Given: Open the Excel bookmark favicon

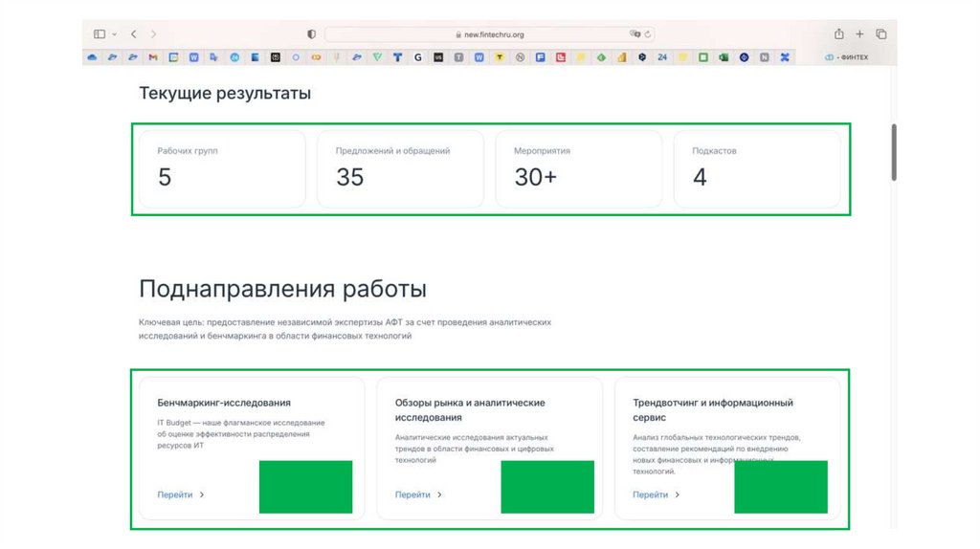Looking at the screenshot, I should 724,56.
